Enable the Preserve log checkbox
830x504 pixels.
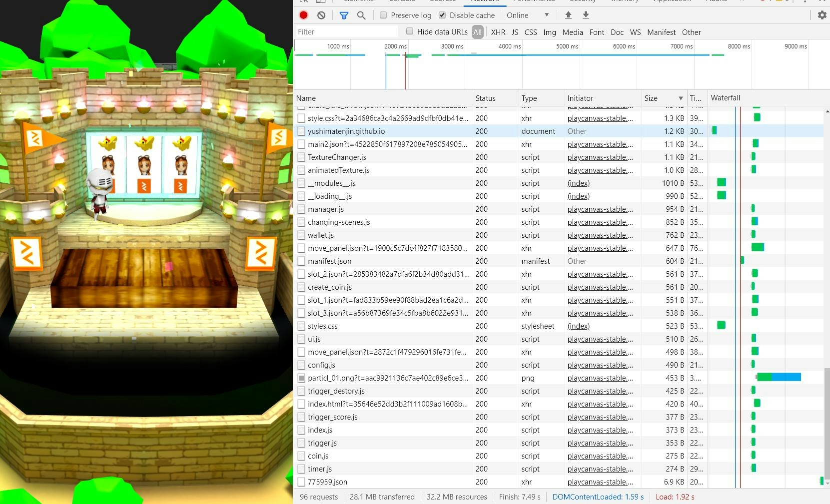383,15
